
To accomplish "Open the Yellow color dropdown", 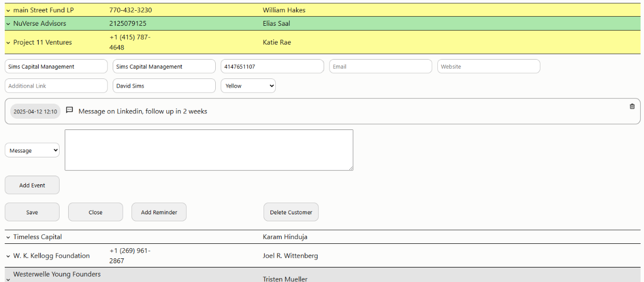I will (248, 86).
